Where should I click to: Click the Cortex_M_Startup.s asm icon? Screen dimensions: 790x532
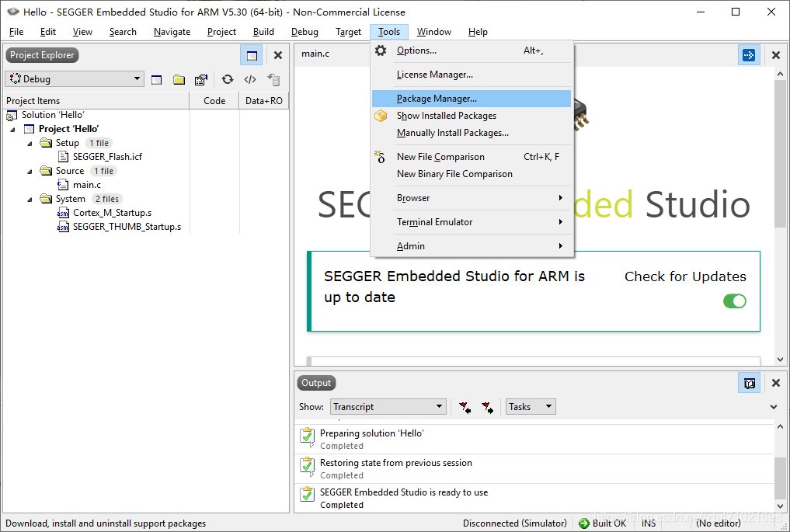[x=62, y=213]
